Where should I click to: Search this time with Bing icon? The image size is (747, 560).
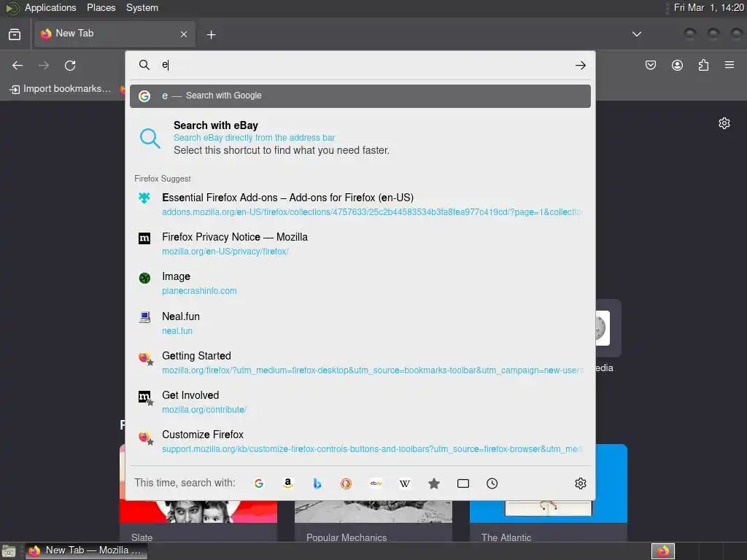coord(317,483)
